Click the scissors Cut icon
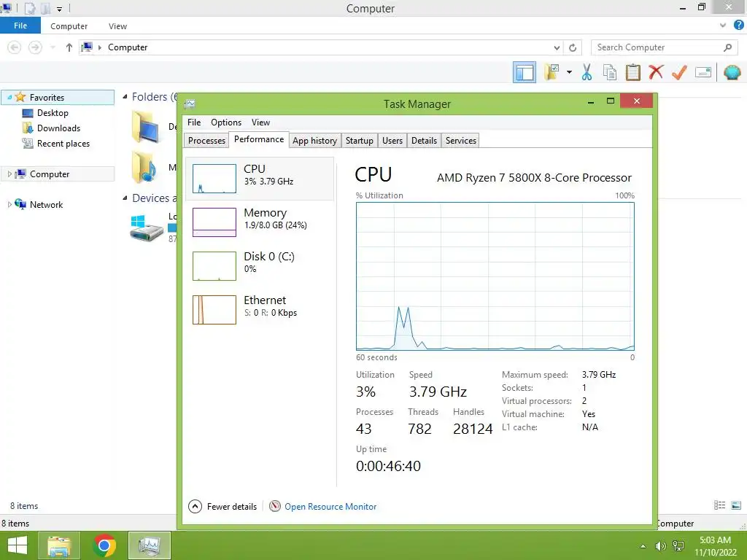Screen dimensions: 747x560 coord(587,72)
